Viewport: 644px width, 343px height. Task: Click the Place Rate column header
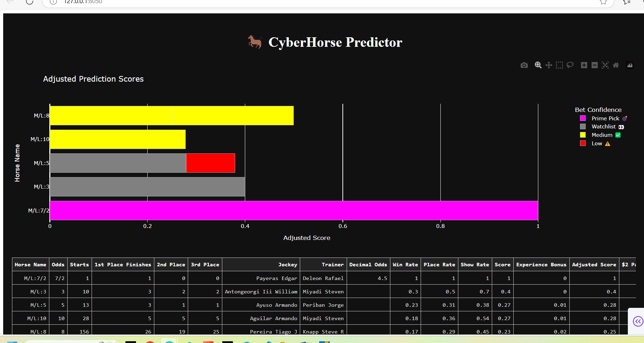click(439, 265)
